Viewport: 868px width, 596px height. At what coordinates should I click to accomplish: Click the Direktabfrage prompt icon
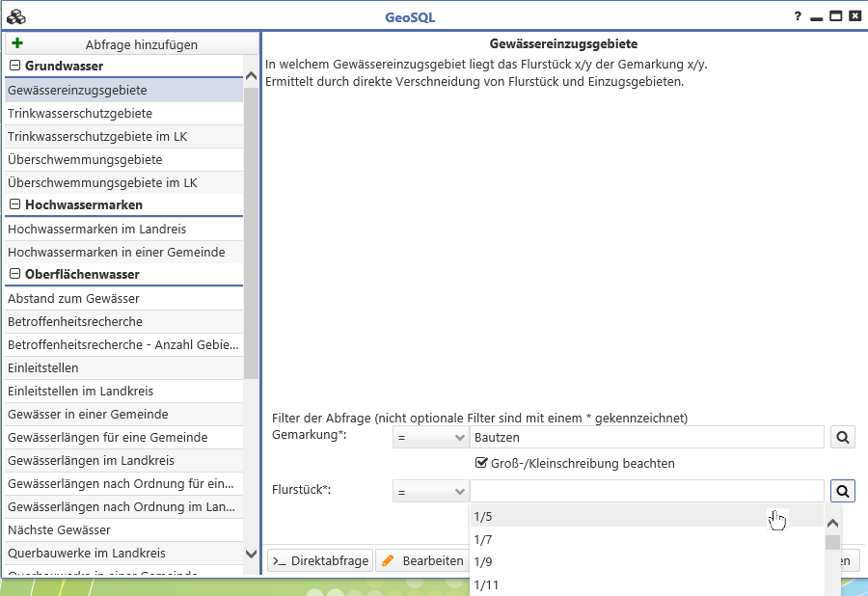coord(280,561)
